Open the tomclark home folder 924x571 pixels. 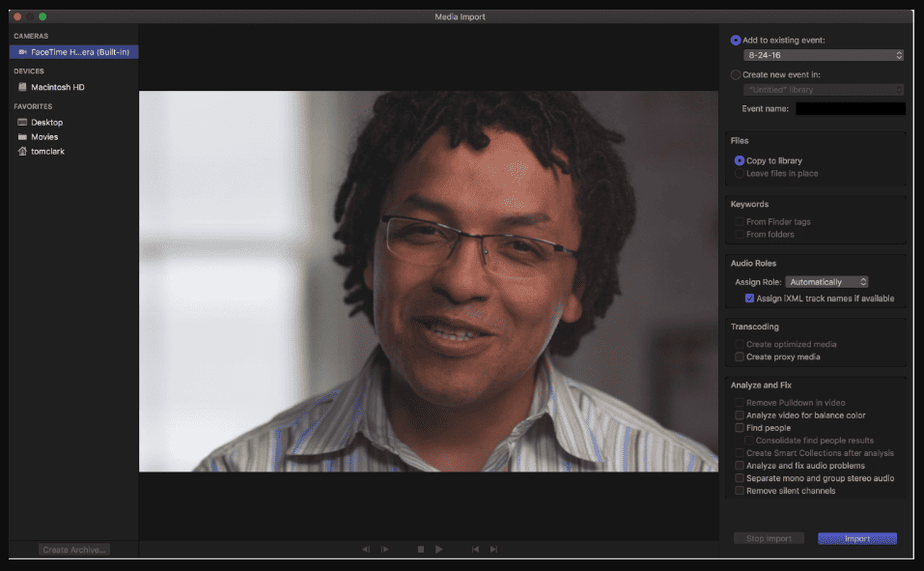click(47, 151)
